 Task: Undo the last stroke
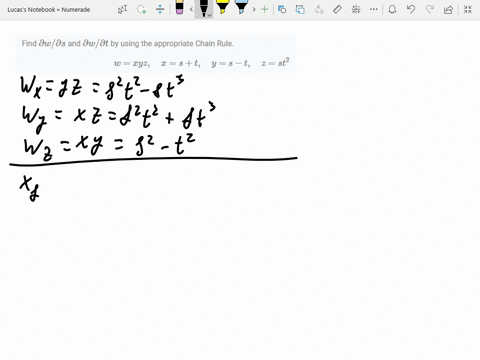pyautogui.click(x=411, y=9)
